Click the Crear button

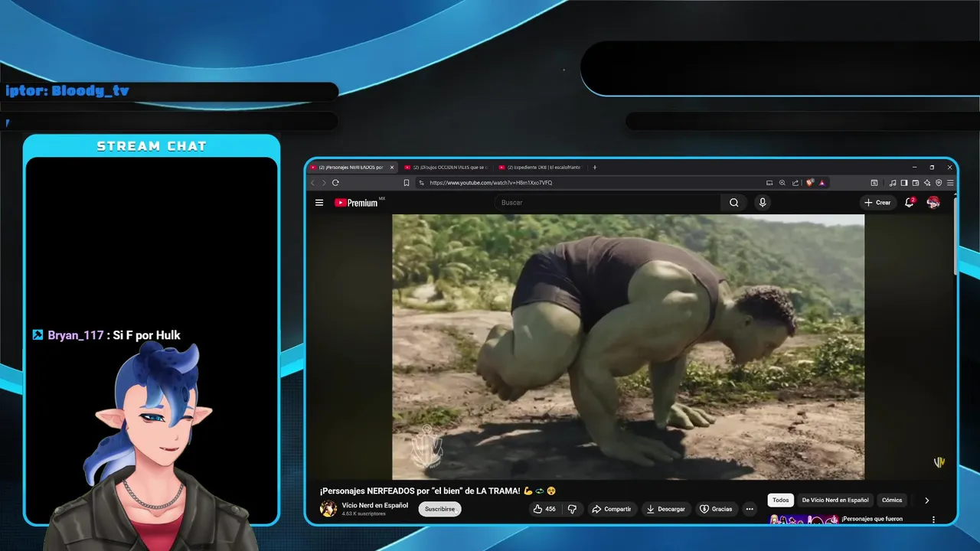coord(877,203)
